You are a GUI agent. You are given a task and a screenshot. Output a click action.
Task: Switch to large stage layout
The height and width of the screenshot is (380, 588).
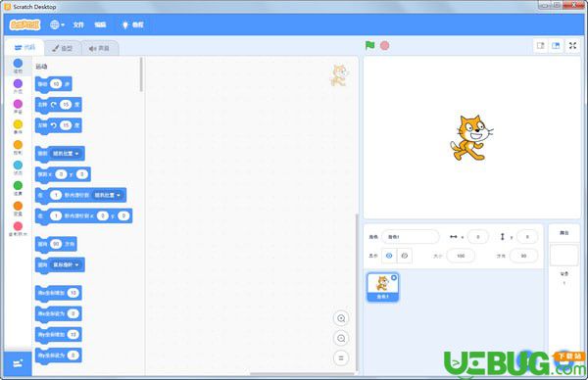pyautogui.click(x=556, y=46)
